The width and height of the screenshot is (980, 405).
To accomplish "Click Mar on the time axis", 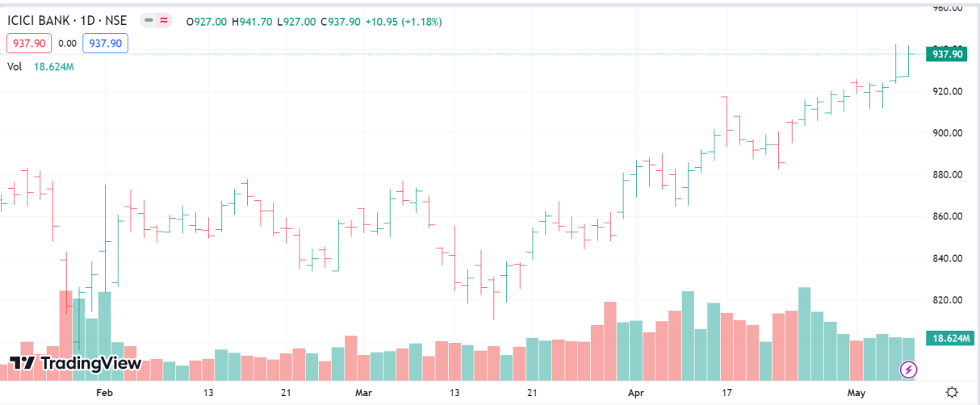I will coord(364,393).
